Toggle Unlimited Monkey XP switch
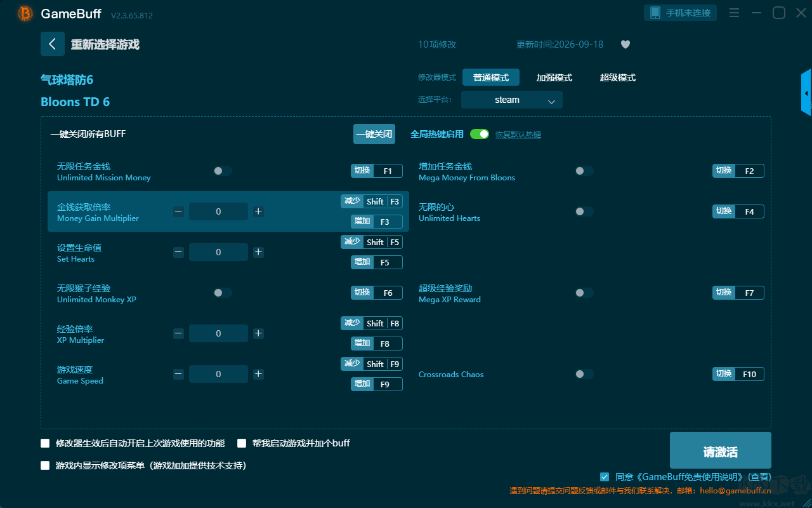This screenshot has height=508, width=812. 223,293
